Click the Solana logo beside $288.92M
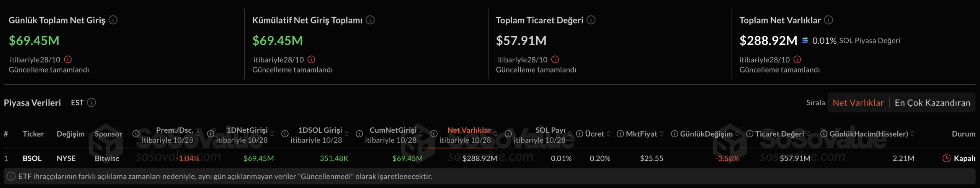The height and width of the screenshot is (188, 980). pyautogui.click(x=805, y=40)
